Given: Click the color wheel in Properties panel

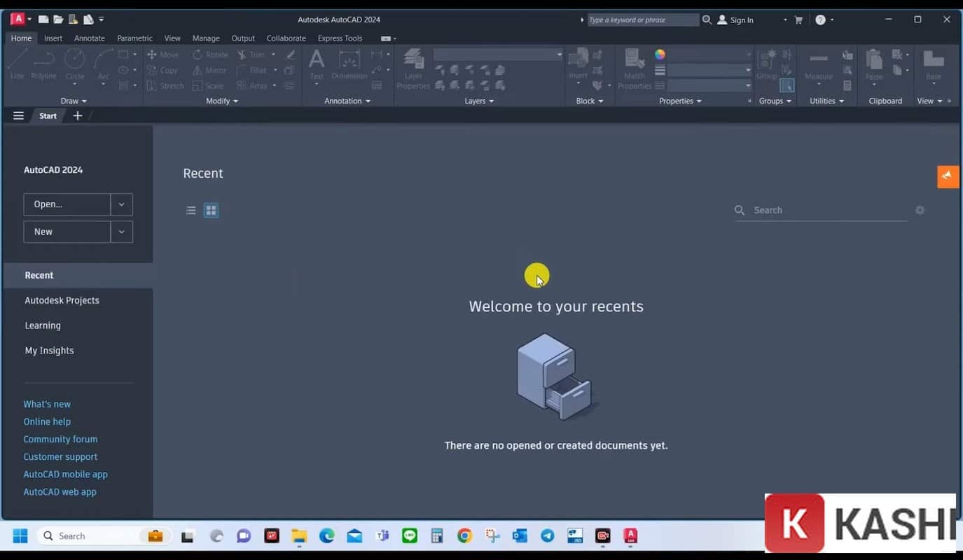Looking at the screenshot, I should click(659, 54).
